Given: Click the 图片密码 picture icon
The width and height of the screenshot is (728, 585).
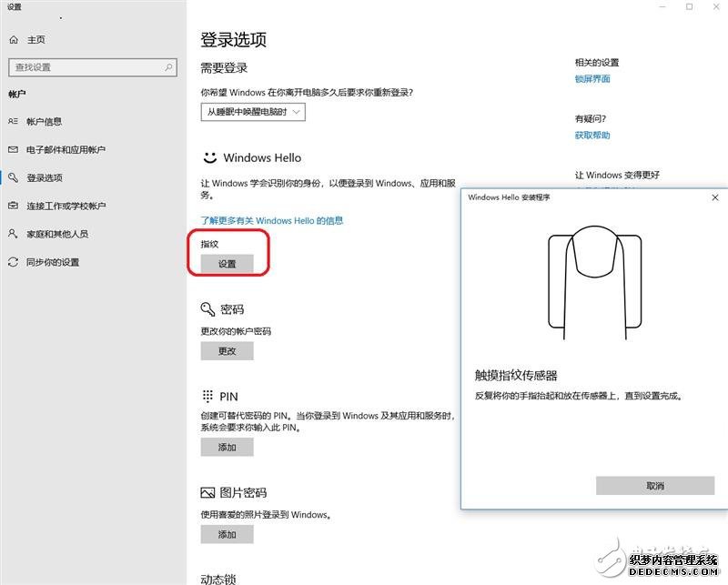Looking at the screenshot, I should [x=207, y=492].
